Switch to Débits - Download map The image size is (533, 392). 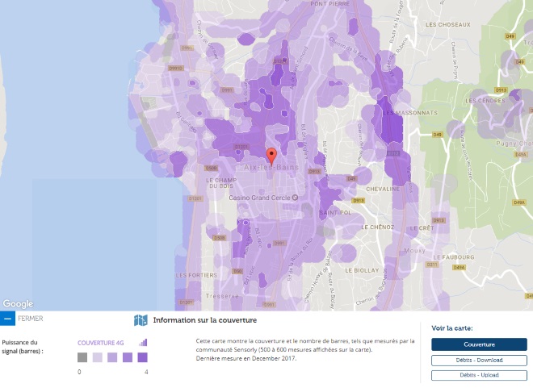click(479, 360)
